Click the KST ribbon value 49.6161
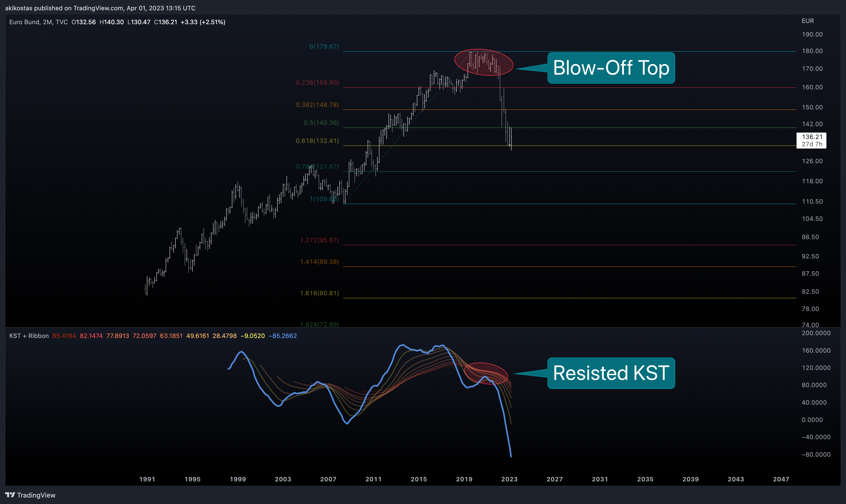The width and height of the screenshot is (846, 504). (198, 336)
